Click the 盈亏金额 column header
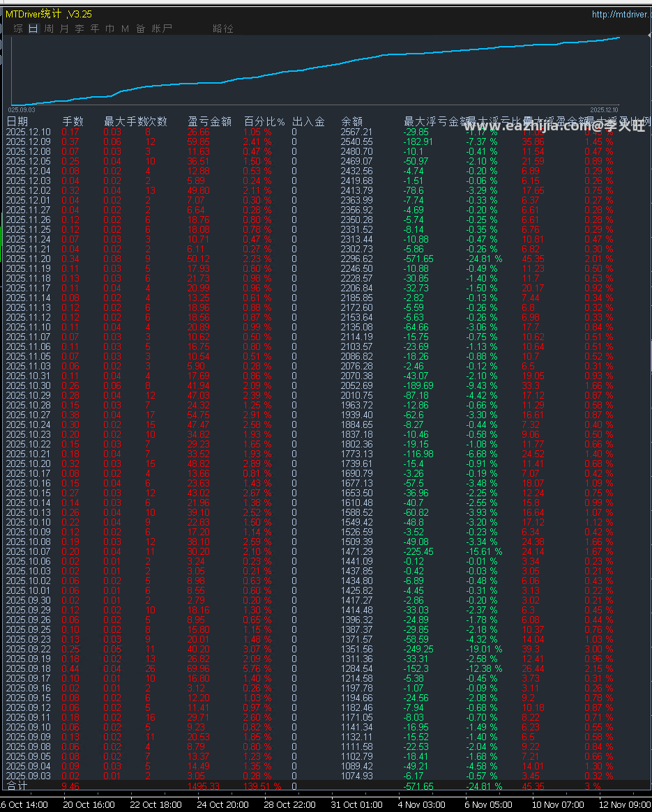The width and height of the screenshot is (652, 812). click(209, 122)
